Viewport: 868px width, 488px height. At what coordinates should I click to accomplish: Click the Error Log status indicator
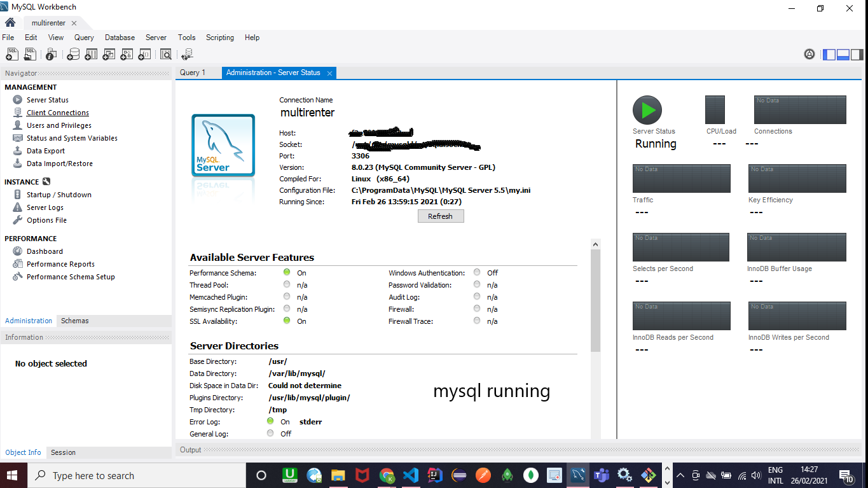point(270,421)
